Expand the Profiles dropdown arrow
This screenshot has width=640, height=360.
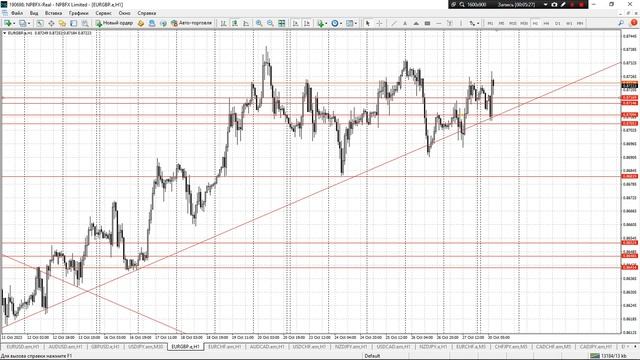[29, 23]
